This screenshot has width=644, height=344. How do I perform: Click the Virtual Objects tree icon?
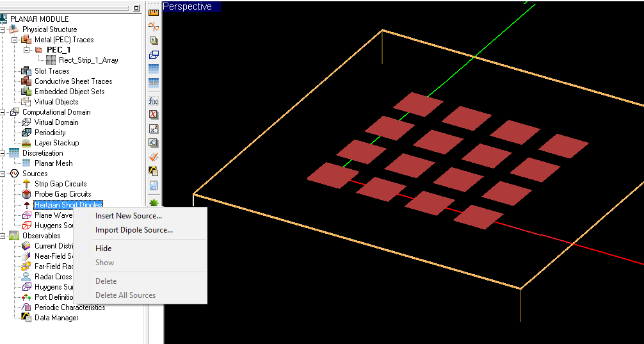tap(26, 101)
